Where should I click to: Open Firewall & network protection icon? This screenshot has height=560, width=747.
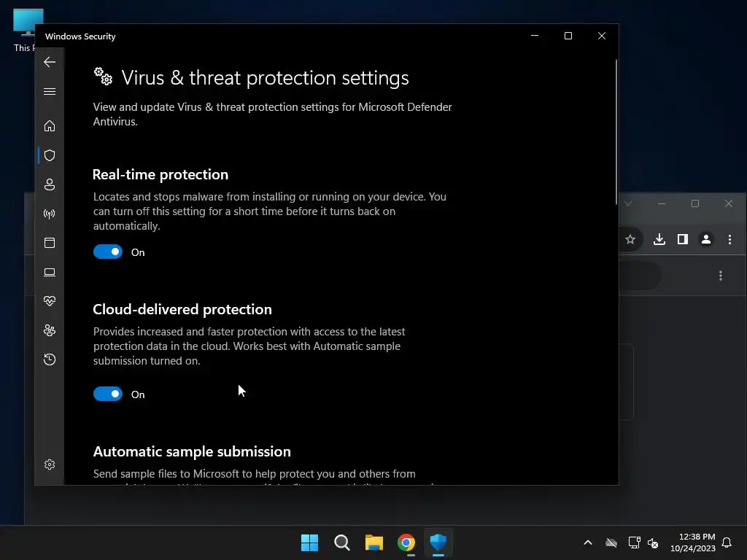[50, 214]
